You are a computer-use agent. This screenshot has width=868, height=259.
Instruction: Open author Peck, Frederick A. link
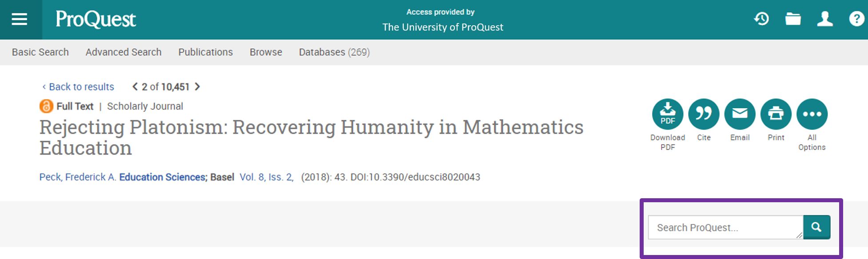click(x=78, y=177)
